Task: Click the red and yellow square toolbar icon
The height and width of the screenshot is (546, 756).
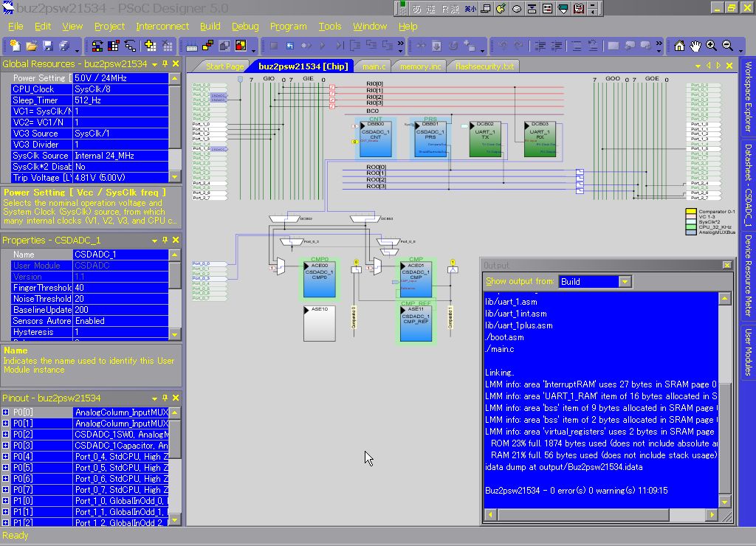Action: tap(241, 46)
